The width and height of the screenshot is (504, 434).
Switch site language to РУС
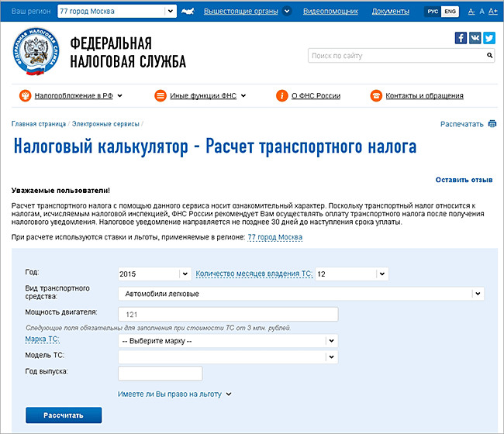tap(434, 12)
